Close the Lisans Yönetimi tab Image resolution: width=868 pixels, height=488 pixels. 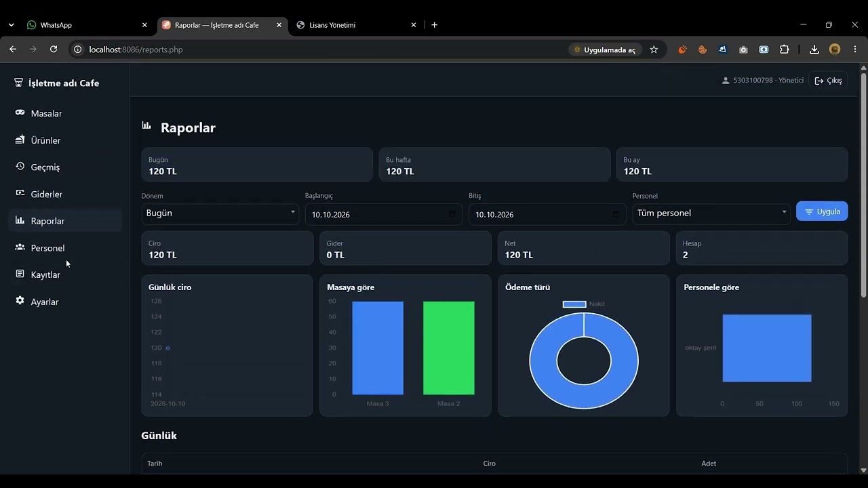[414, 25]
